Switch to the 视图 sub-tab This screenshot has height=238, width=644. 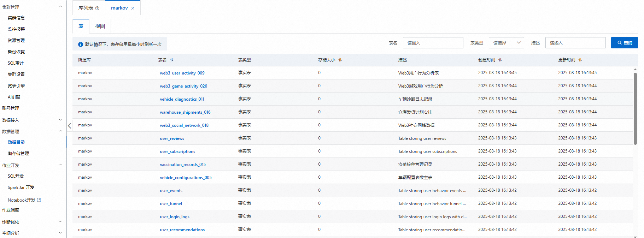coord(100,26)
